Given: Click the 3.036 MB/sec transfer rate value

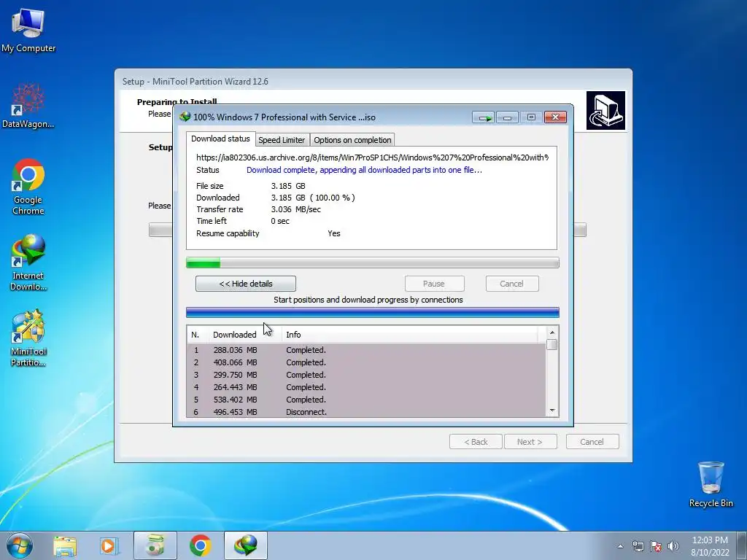Looking at the screenshot, I should pos(296,209).
